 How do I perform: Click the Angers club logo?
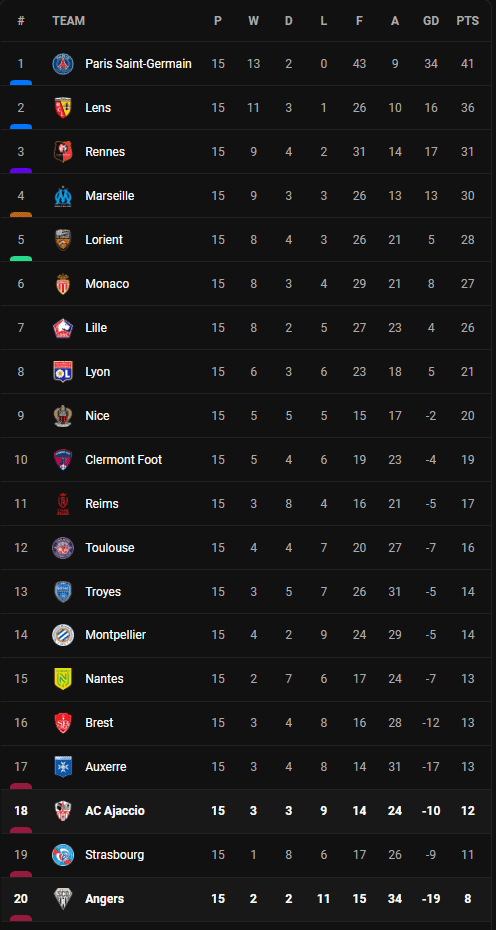[x=63, y=899]
